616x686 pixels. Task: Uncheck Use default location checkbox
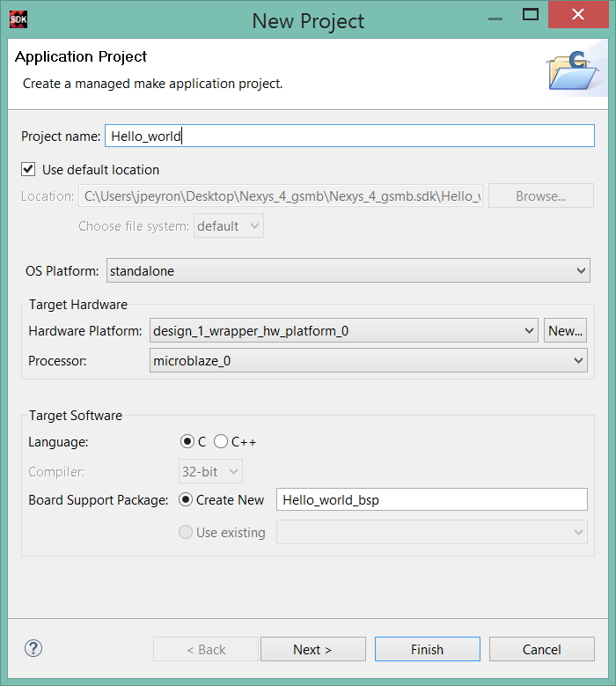(x=28, y=169)
